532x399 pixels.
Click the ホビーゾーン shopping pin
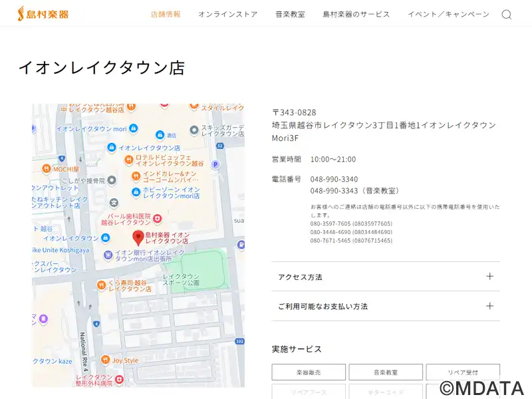pos(136,192)
